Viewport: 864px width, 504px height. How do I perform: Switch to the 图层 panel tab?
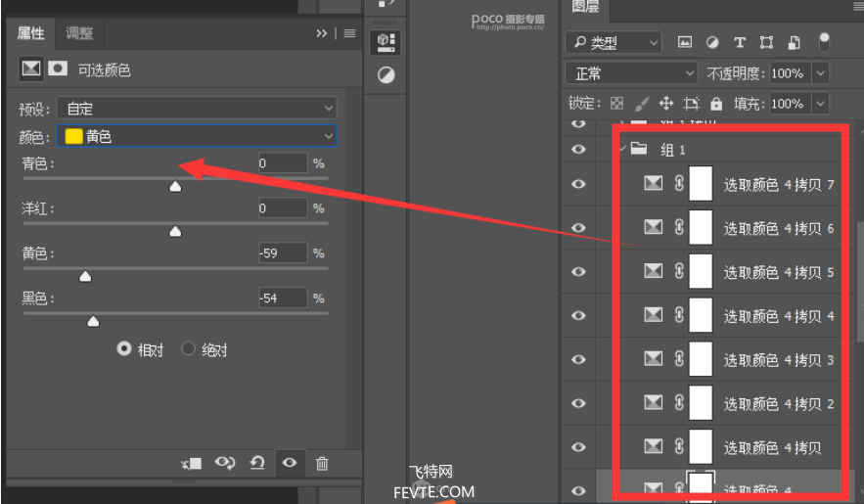point(585,8)
